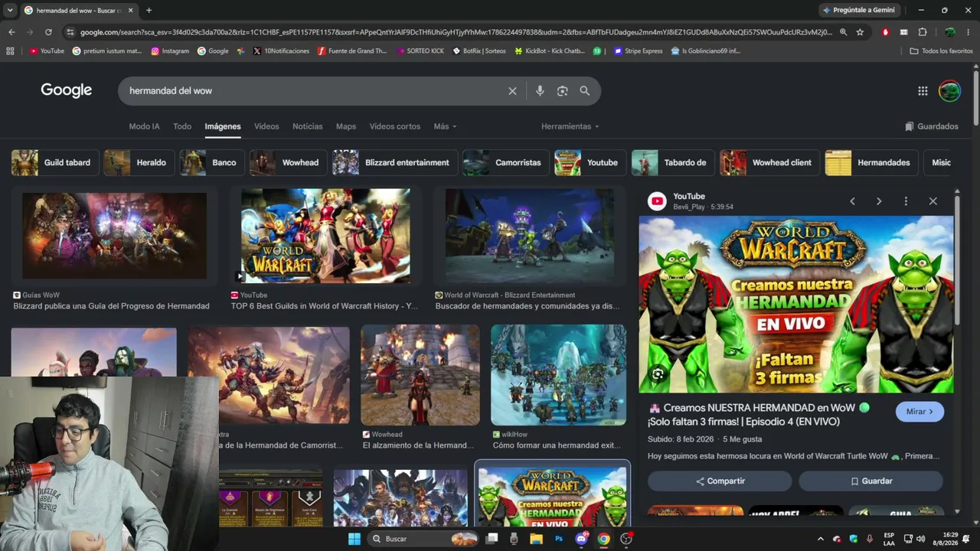Open the Windows Start menu

point(354,539)
